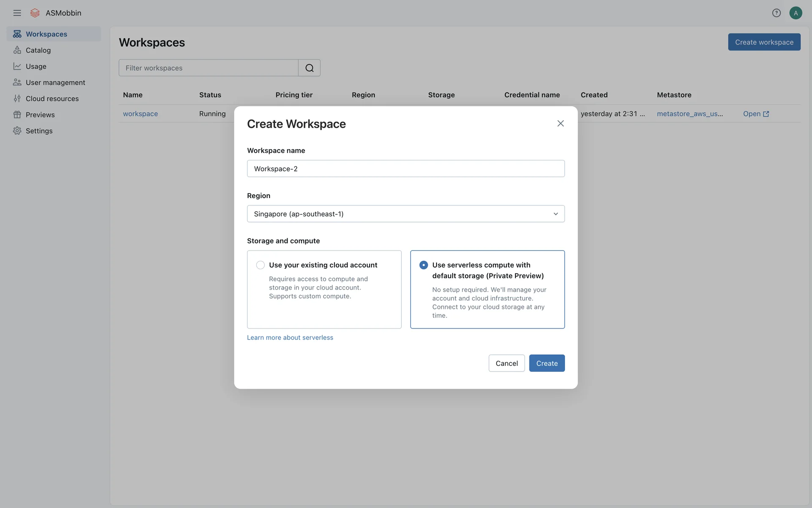Open the workspace link in new tab
Viewport: 812px width, 508px height.
[756, 113]
